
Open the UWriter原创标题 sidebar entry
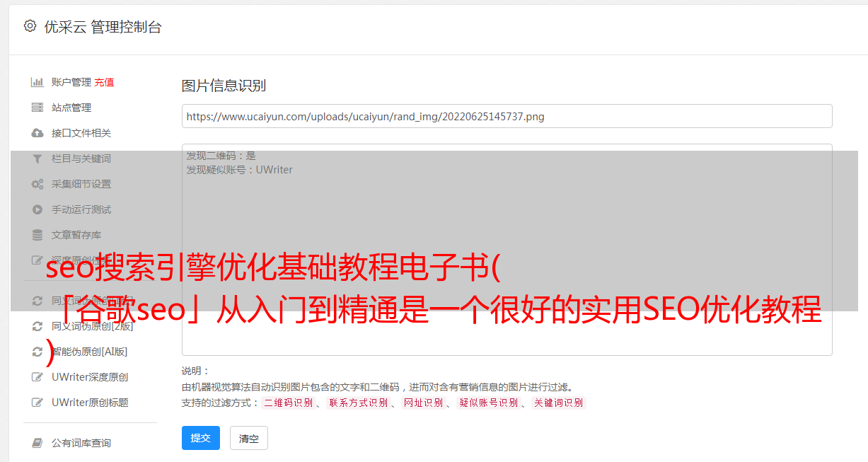pyautogui.click(x=90, y=403)
